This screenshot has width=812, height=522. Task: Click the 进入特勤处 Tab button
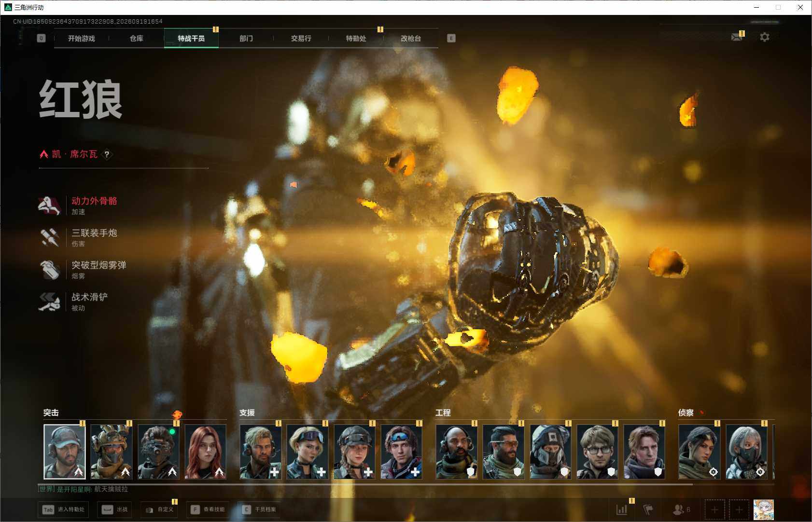pyautogui.click(x=63, y=509)
